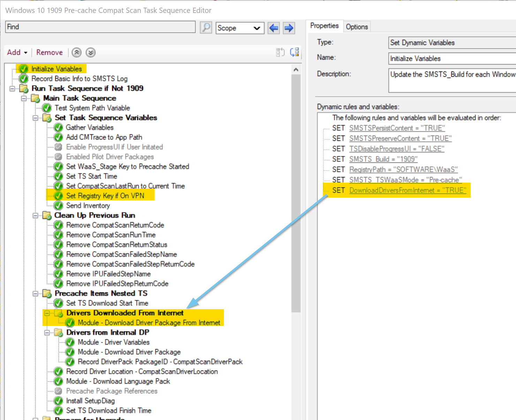This screenshot has height=420, width=516.
Task: Click inside the Find input field
Action: coord(100,27)
